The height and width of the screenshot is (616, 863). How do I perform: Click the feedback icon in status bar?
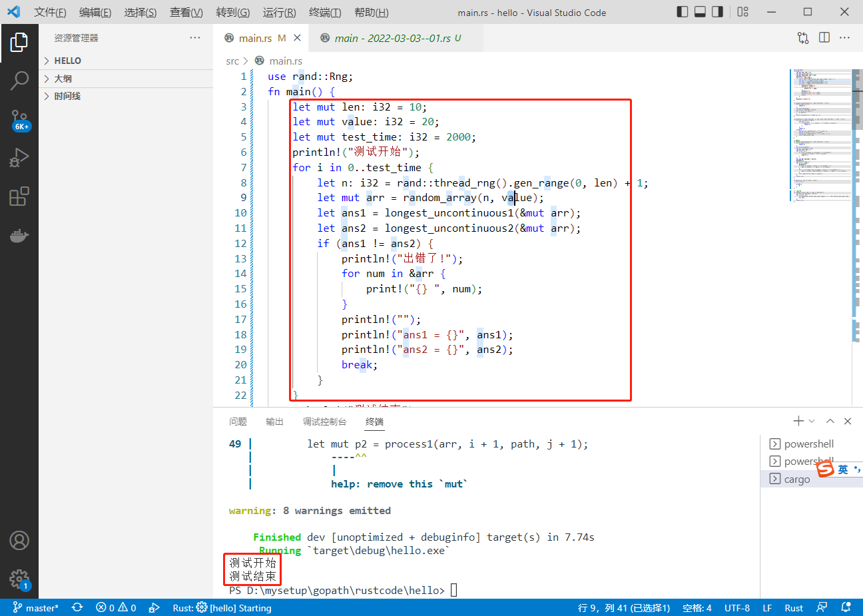click(x=822, y=608)
